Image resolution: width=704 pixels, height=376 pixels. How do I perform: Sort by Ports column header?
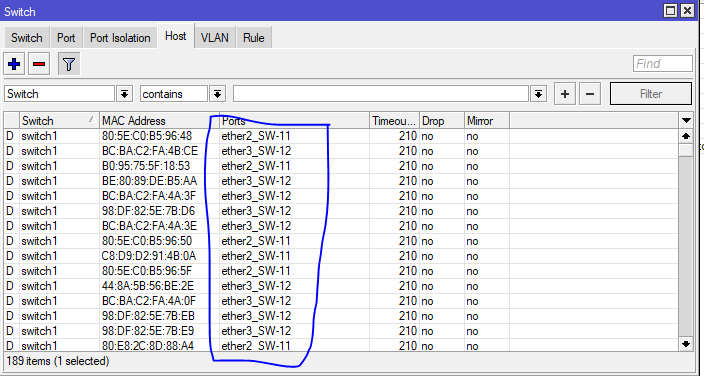294,120
